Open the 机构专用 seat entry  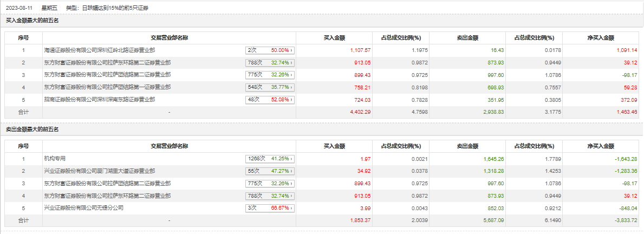click(55, 159)
